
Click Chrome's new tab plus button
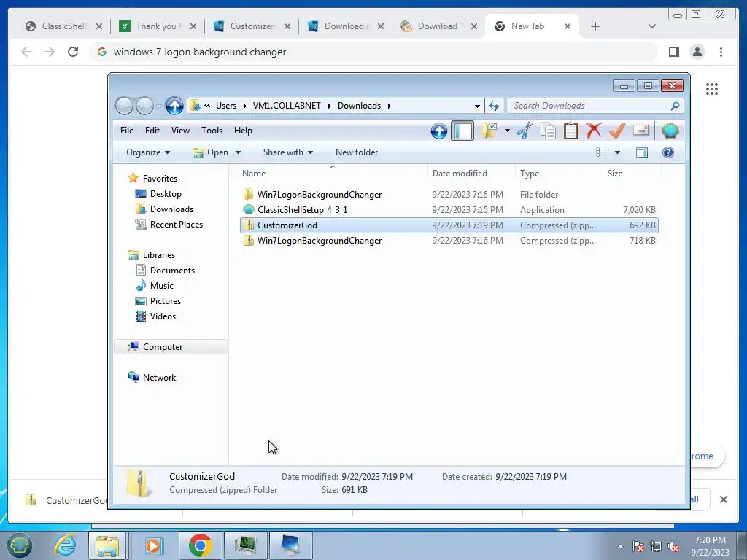(595, 26)
